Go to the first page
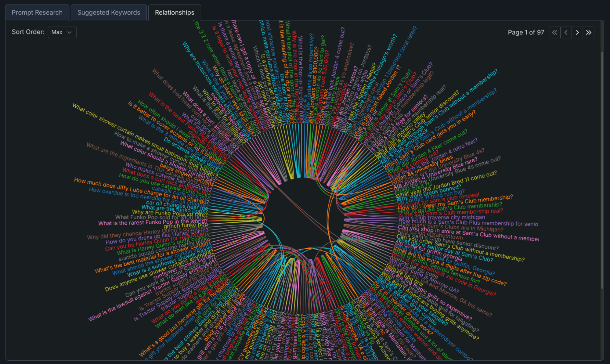 [x=554, y=32]
